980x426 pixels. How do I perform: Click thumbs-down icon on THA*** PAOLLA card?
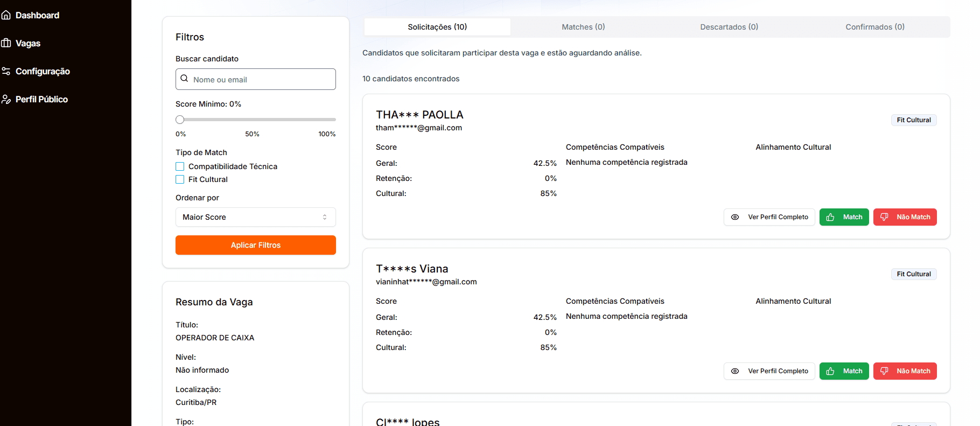coord(884,217)
